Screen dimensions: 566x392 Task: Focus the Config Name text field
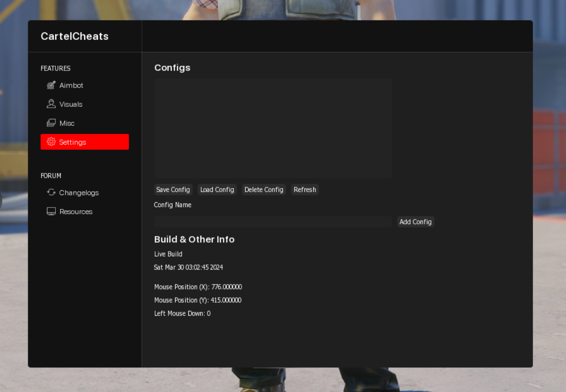click(273, 222)
